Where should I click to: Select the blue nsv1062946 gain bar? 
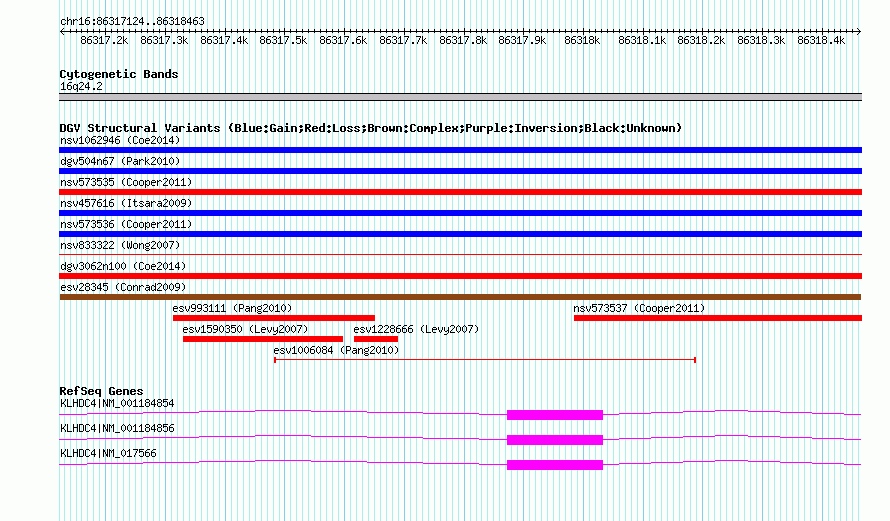(460, 150)
